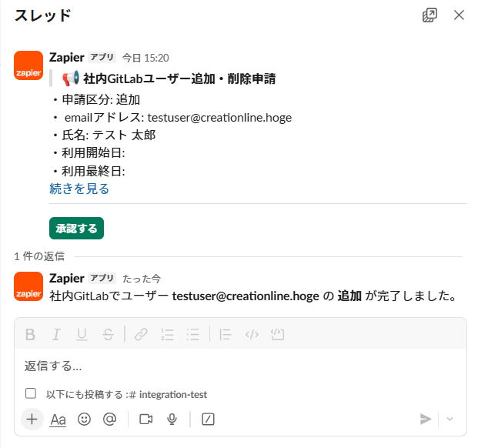Insert a link in reply
The width and height of the screenshot is (478, 448).
141,334
